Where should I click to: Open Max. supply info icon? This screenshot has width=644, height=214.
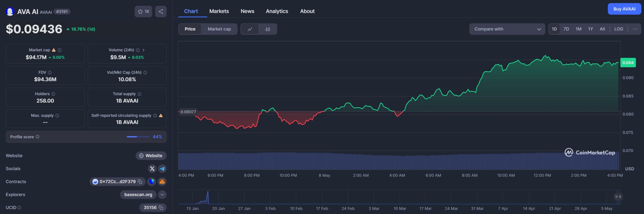coord(57,115)
